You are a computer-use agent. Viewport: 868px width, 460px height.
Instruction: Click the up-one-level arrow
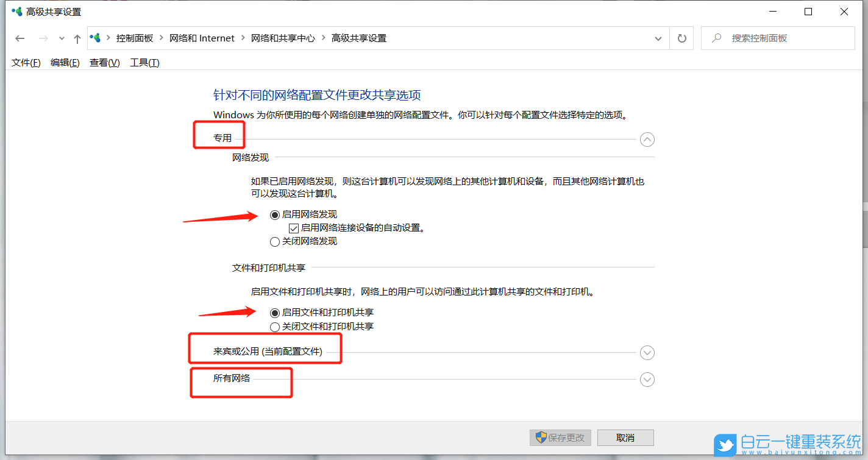(76, 38)
